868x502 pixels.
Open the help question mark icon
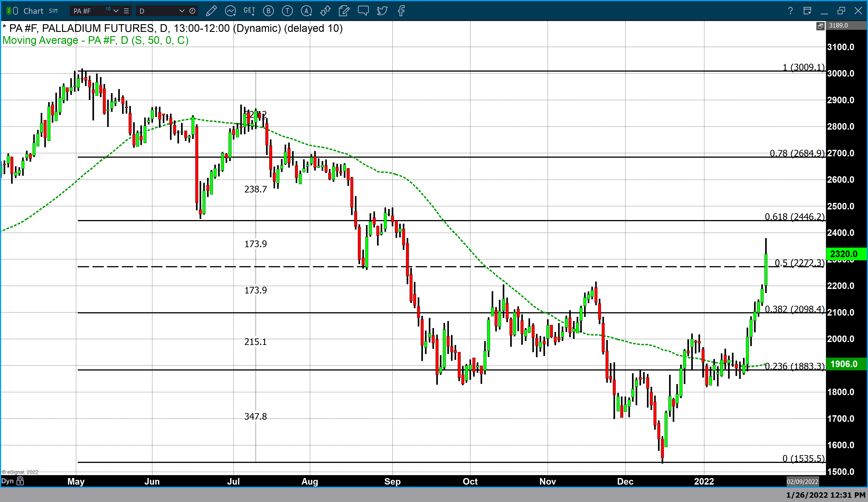point(790,11)
